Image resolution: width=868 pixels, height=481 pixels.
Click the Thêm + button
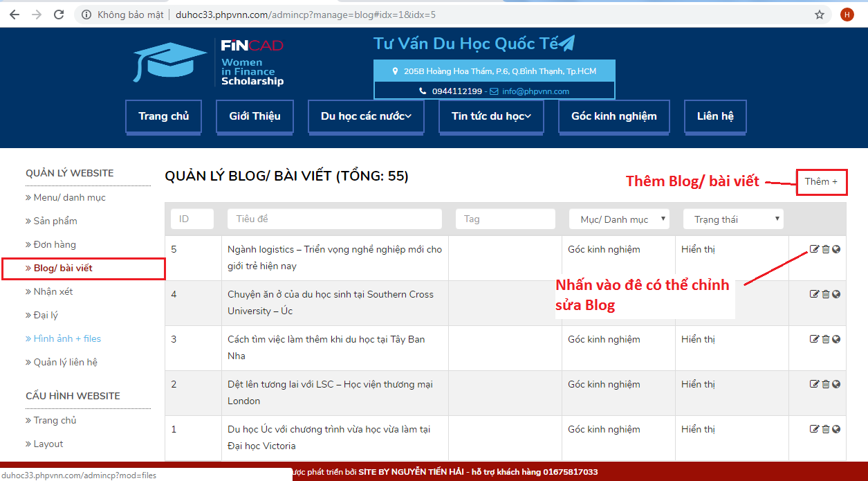pos(821,182)
